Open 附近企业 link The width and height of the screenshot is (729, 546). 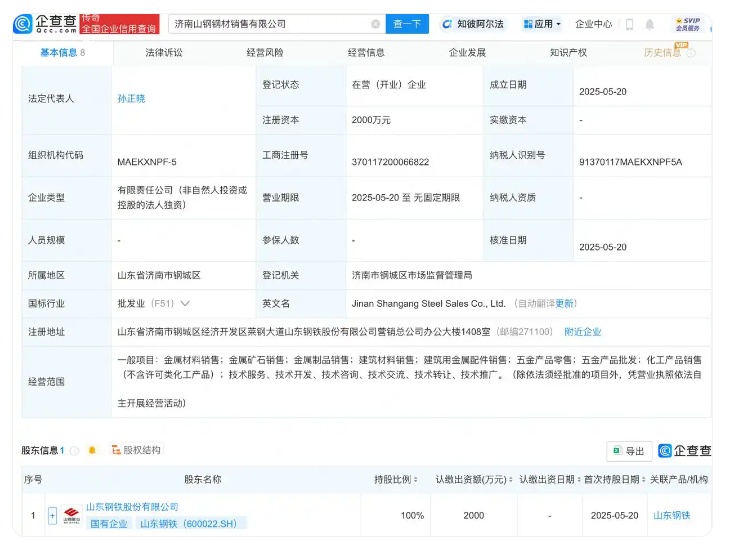coord(583,332)
